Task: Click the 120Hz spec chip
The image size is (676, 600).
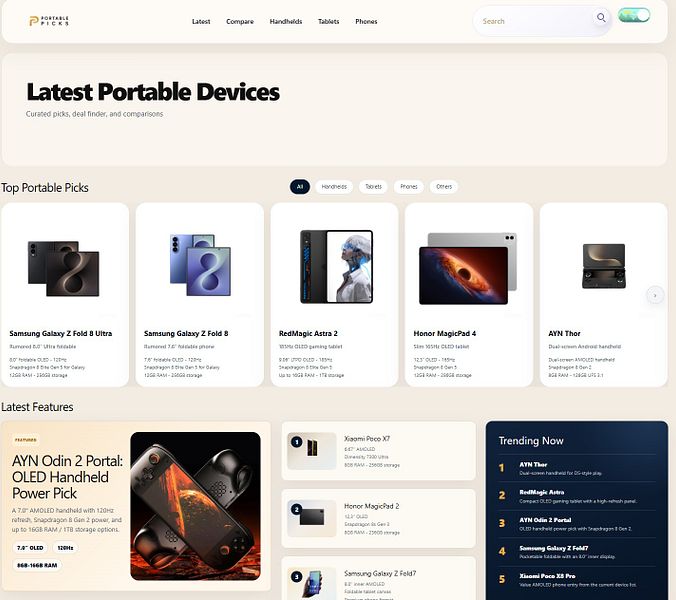Action: click(x=66, y=548)
